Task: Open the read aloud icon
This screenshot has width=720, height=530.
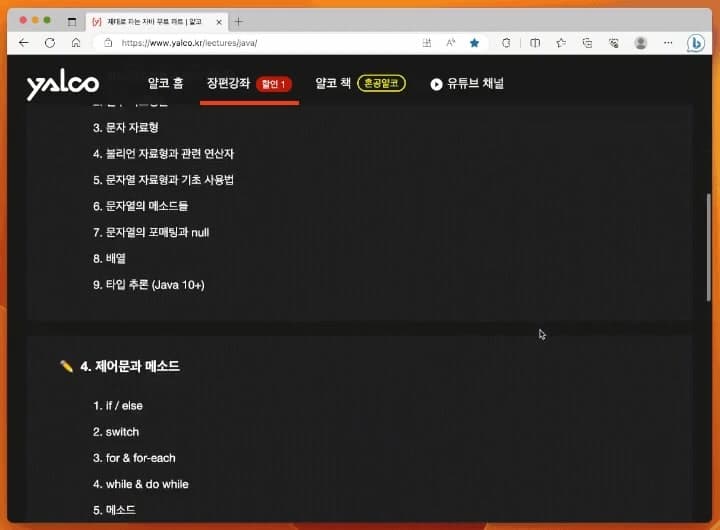Action: click(451, 43)
